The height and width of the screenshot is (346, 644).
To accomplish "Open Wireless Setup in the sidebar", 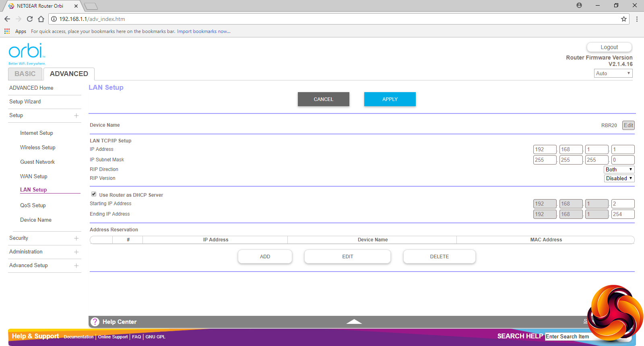I will coord(38,148).
